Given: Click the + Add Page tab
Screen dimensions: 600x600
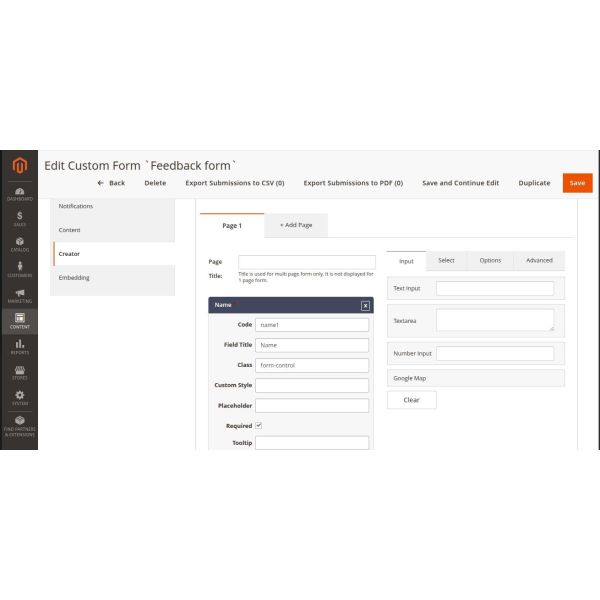Looking at the screenshot, I should pyautogui.click(x=296, y=225).
